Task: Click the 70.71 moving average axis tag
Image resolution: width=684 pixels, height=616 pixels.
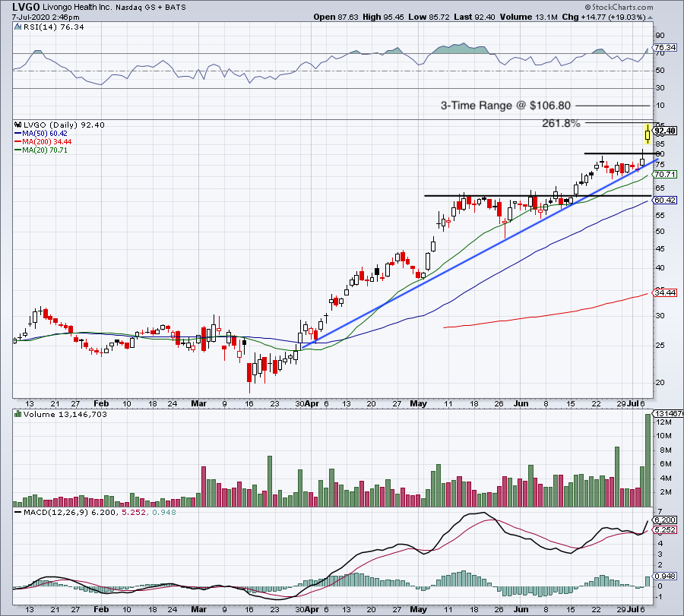Action: coord(665,175)
